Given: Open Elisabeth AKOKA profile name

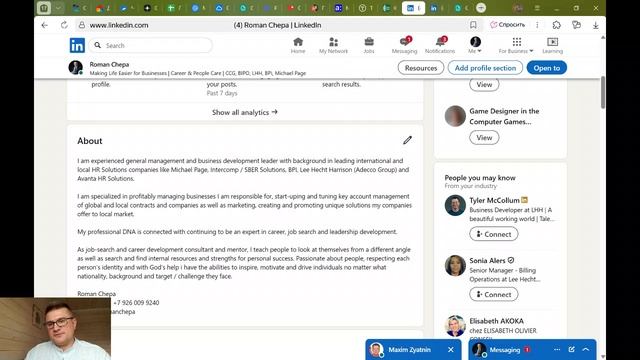Looking at the screenshot, I should tap(496, 321).
